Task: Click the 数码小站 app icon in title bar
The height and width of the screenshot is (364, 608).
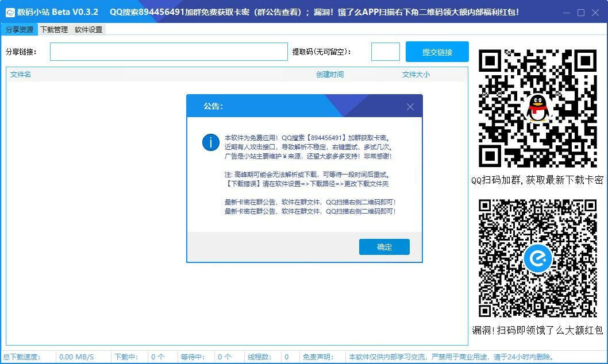Action: (10, 12)
